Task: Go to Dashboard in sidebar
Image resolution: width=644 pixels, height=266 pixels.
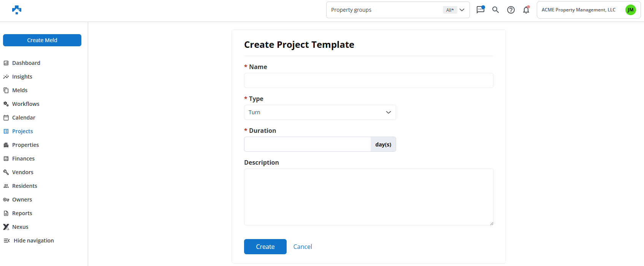Action: (x=26, y=63)
